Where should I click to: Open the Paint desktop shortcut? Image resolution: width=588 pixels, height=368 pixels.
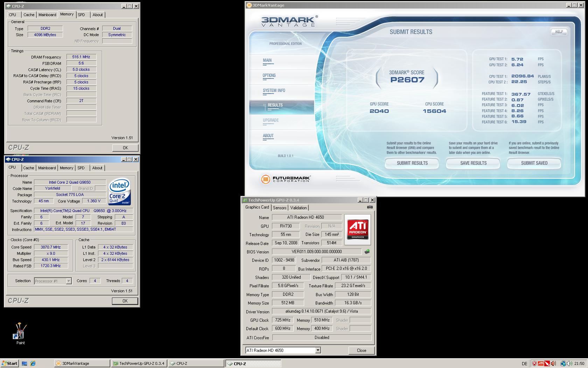(x=20, y=334)
